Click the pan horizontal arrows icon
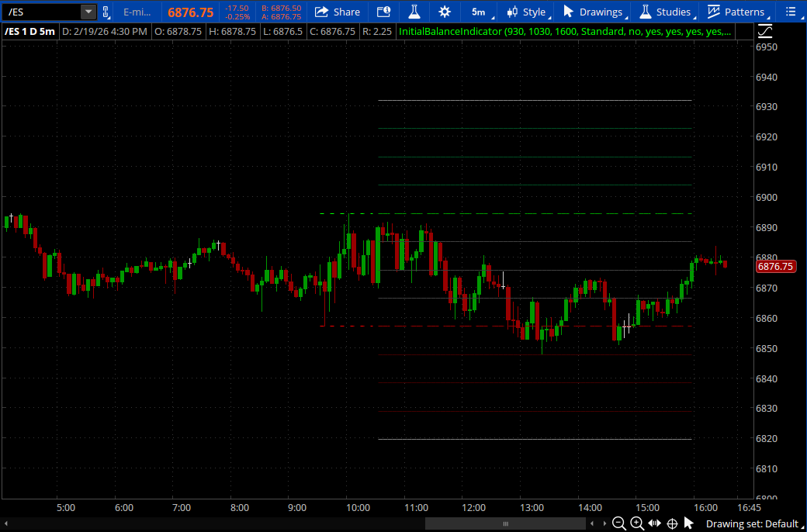The height and width of the screenshot is (532, 807). pos(655,523)
